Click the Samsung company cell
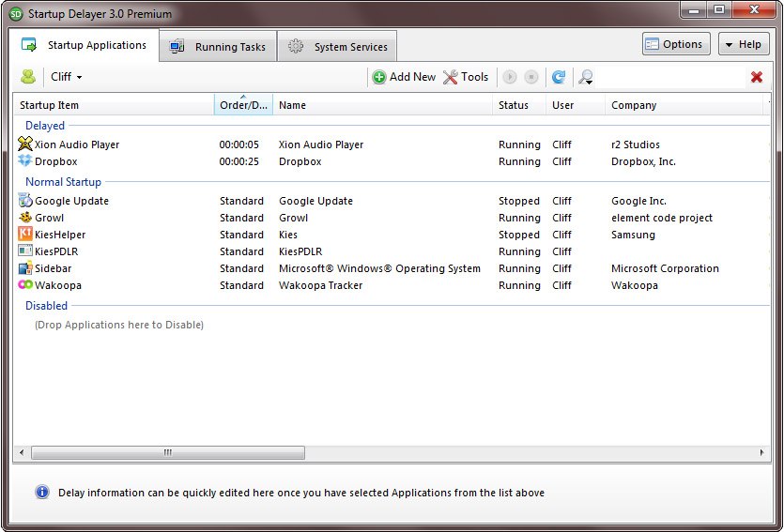Viewport: 784px width, 532px height. 633,235
